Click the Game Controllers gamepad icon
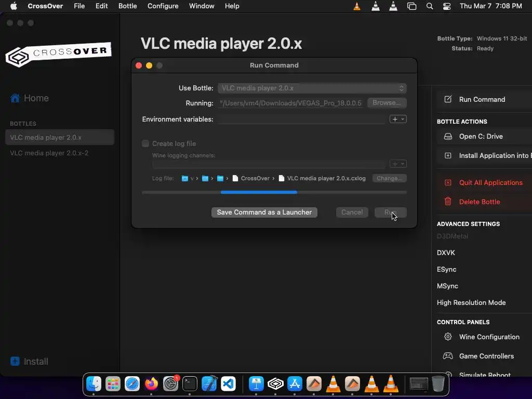Screen dimensions: 532x399 click(448, 356)
